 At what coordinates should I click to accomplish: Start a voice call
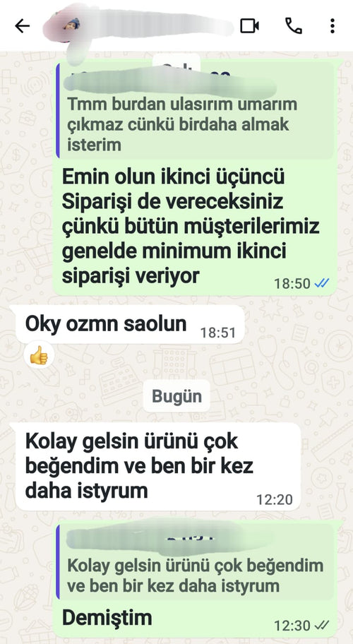(x=294, y=26)
